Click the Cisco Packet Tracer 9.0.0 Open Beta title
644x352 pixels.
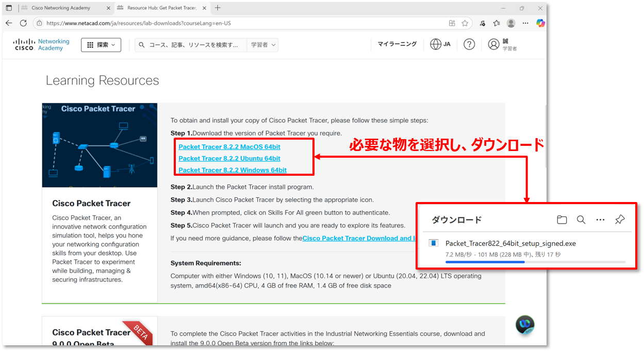91,338
